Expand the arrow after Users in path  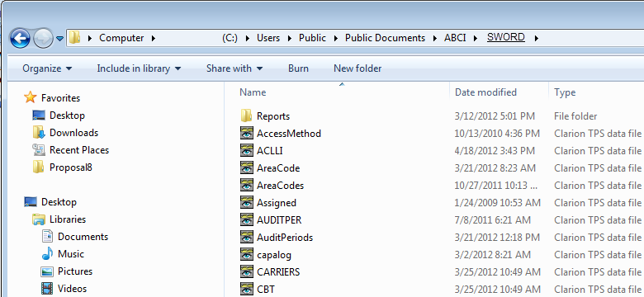289,38
